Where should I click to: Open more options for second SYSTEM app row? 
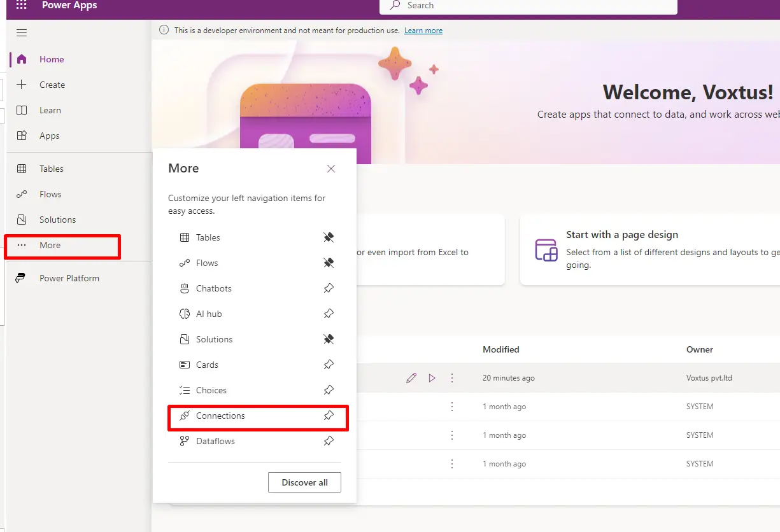pos(452,435)
